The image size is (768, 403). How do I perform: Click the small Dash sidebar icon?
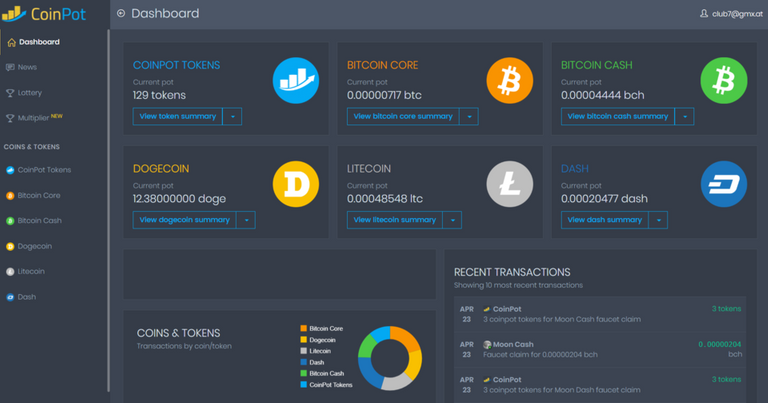[x=10, y=297]
